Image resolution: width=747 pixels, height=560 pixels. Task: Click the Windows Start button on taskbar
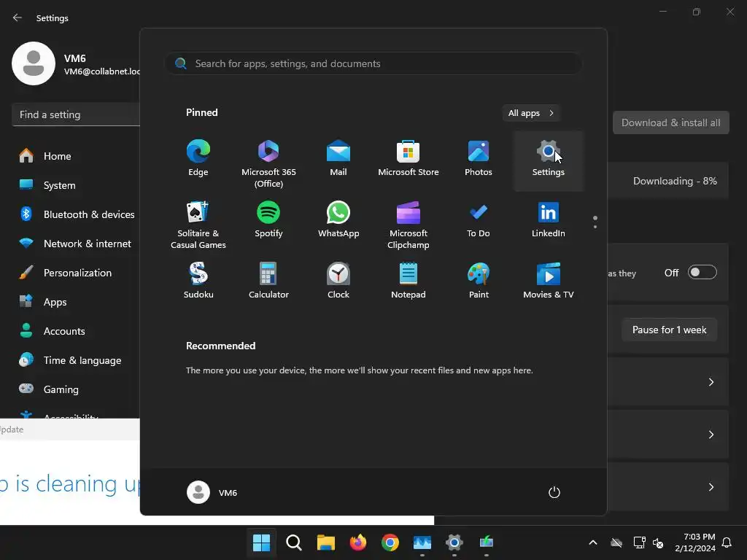261,542
